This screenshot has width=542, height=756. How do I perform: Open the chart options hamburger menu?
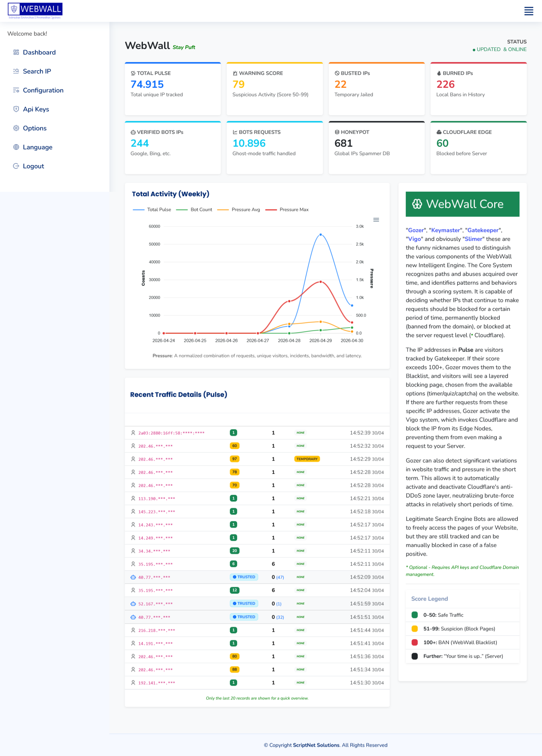(376, 220)
